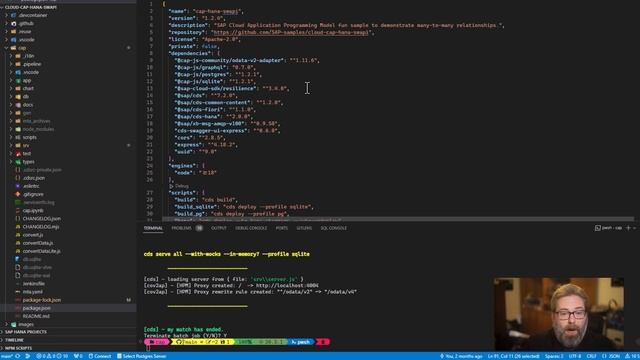Switch to the OUTPUT tab

218,228
